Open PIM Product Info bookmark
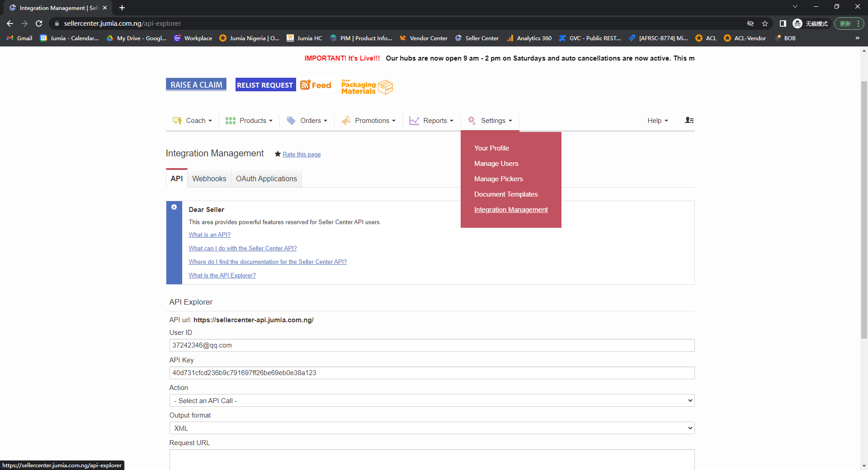Viewport: 868px width, 470px height. pyautogui.click(x=361, y=38)
